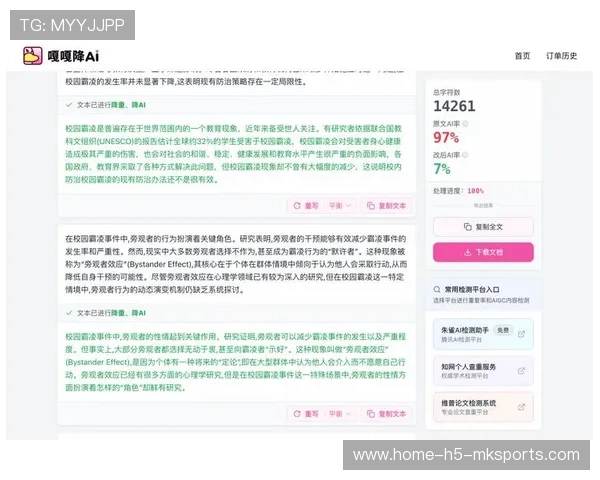Click the green rewritten paragraph mentioning UNESCO
Image resolution: width=600 pixels, height=480 pixels.
pos(233,154)
